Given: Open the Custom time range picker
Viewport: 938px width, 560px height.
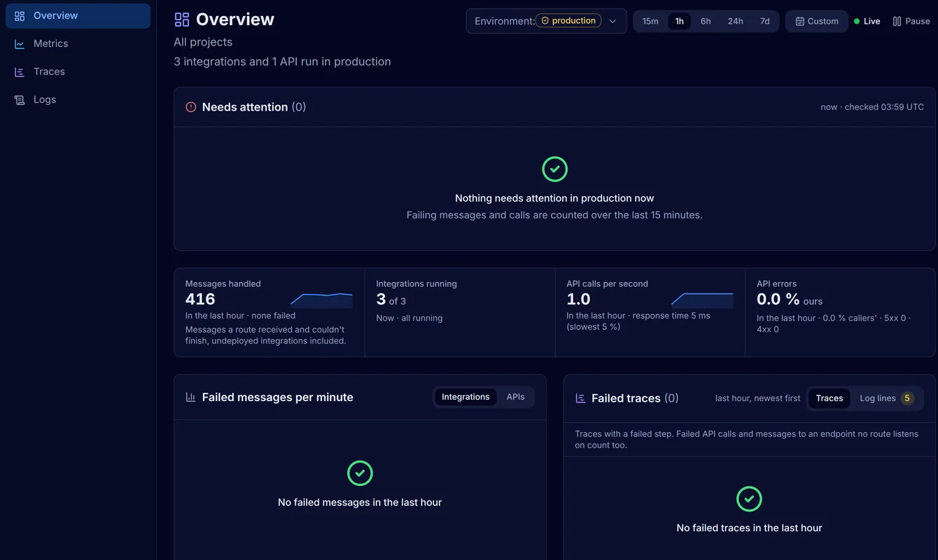Looking at the screenshot, I should pos(817,21).
